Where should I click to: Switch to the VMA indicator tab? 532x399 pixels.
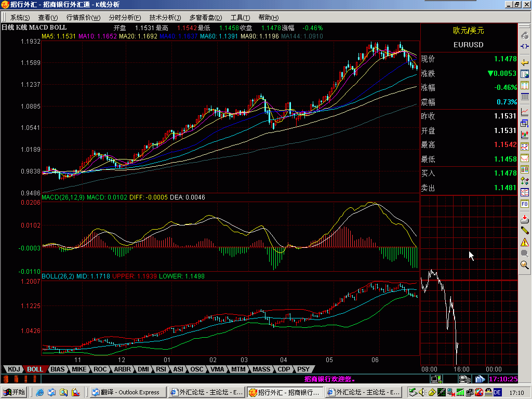[217, 369]
